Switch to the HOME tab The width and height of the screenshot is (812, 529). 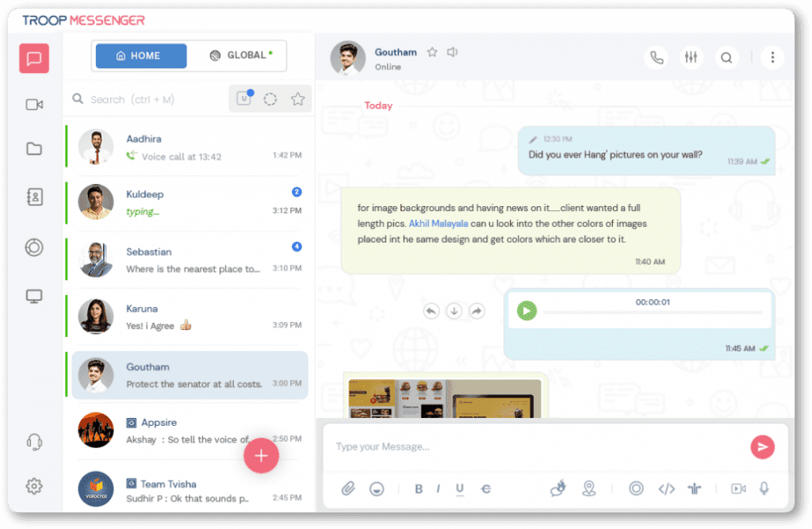tap(141, 56)
